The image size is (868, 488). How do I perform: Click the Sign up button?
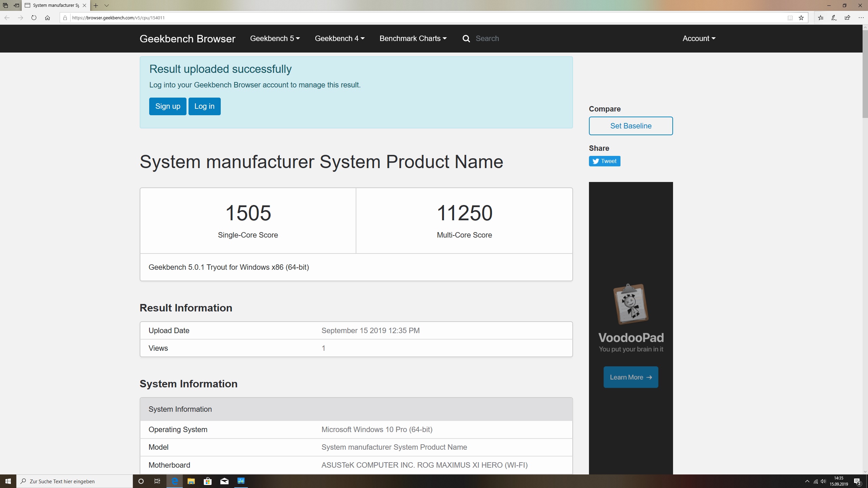[x=167, y=106]
